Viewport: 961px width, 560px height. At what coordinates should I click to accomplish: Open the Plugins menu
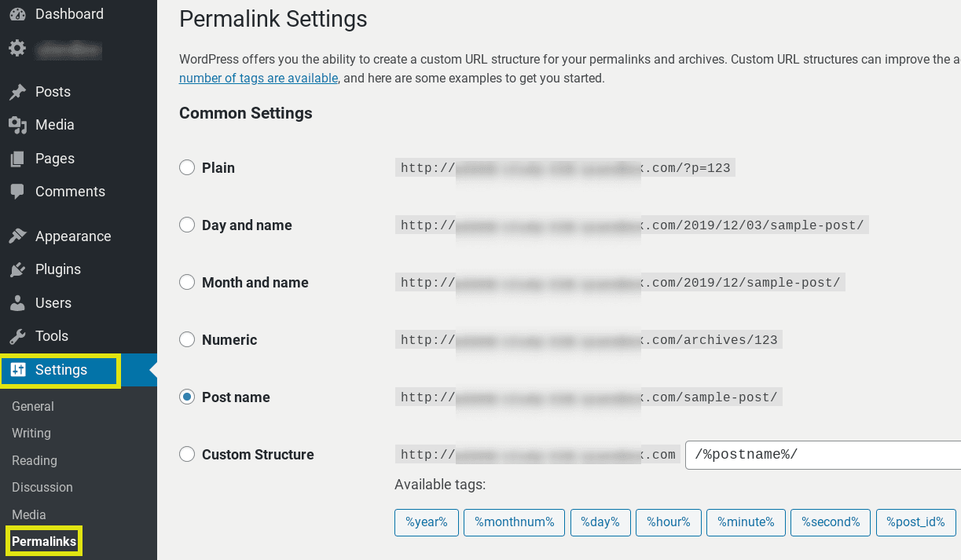58,269
